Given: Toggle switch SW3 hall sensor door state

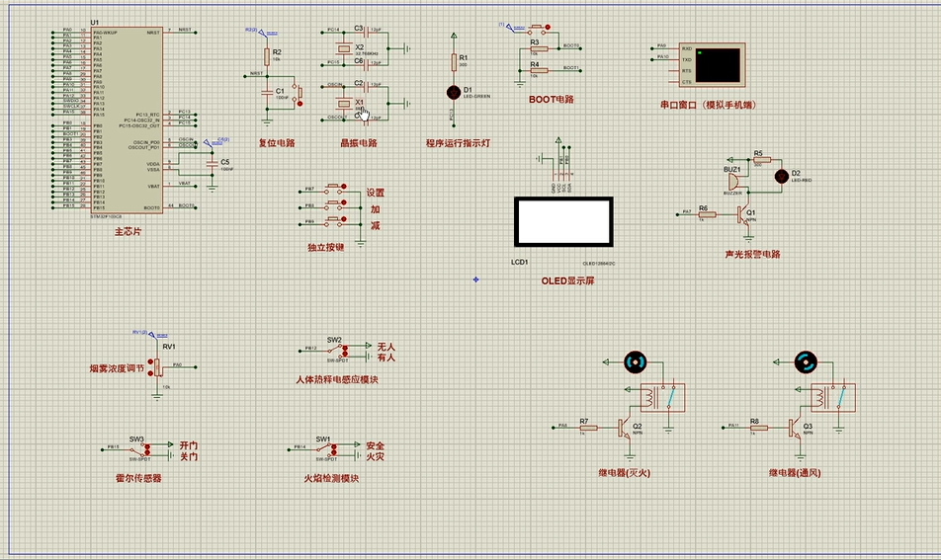Looking at the screenshot, I should point(139,449).
